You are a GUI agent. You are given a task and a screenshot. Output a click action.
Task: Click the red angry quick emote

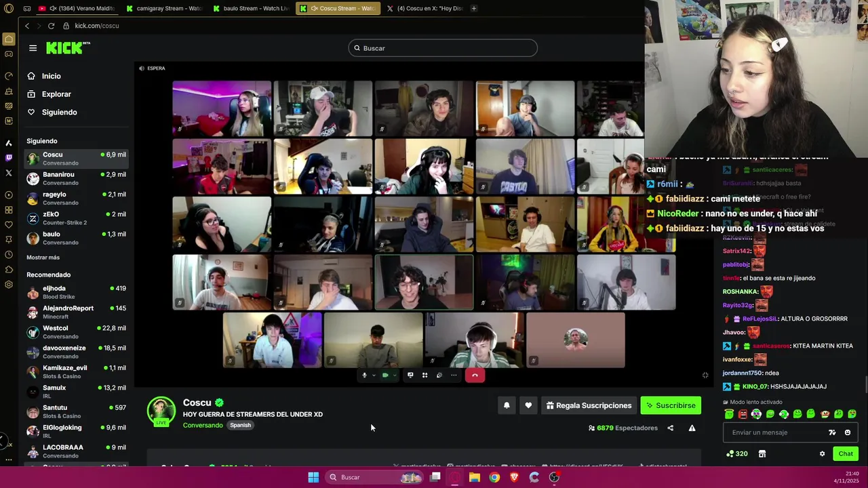[743, 413]
